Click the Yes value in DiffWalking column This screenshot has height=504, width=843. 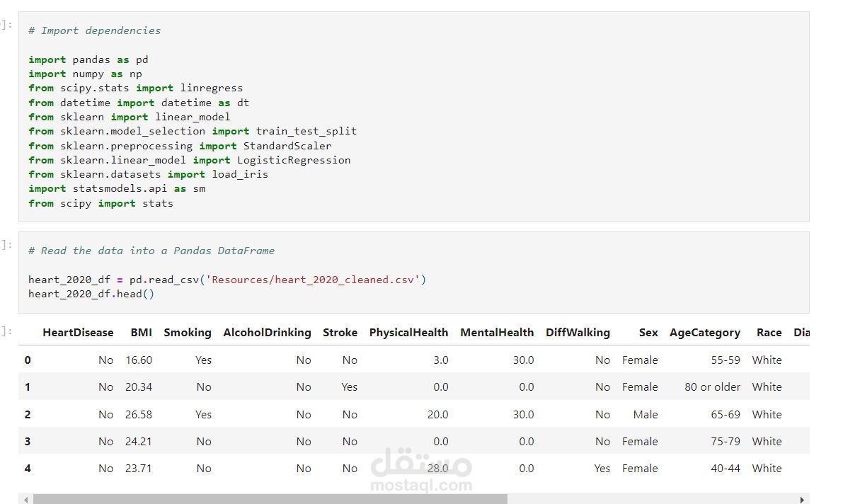point(602,468)
